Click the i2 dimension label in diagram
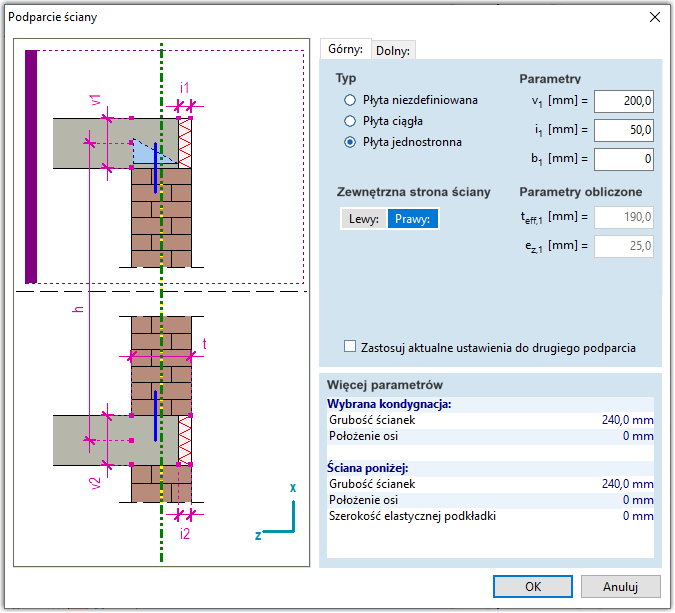 184,534
